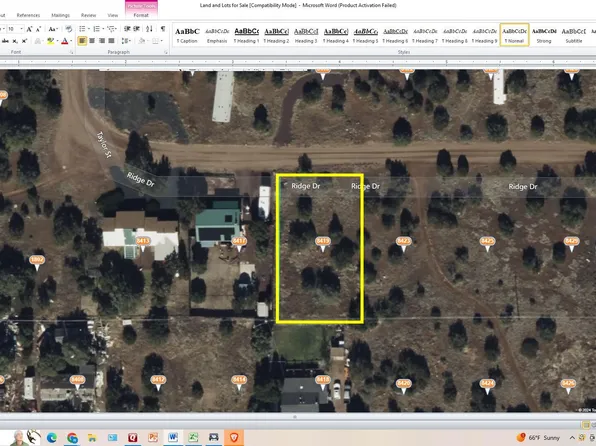Screen dimensions: 596x446
Task: Open Brave browser from the taskbar
Action: [234, 438]
